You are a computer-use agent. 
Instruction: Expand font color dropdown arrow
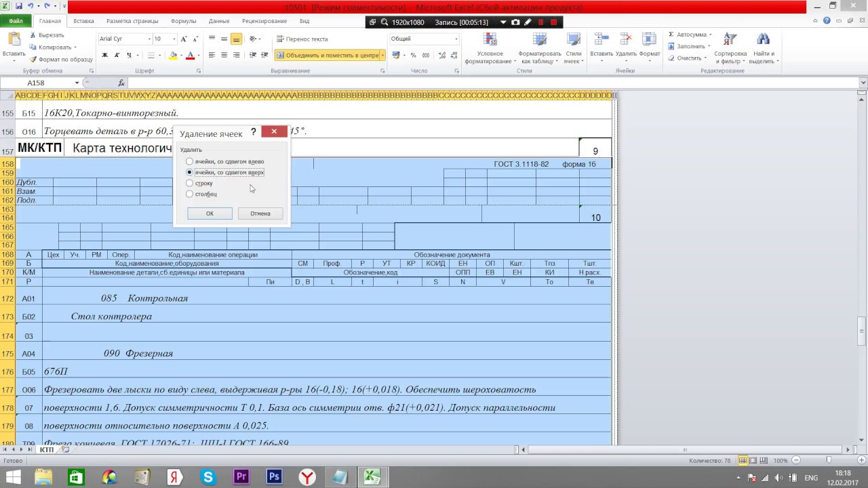[199, 56]
